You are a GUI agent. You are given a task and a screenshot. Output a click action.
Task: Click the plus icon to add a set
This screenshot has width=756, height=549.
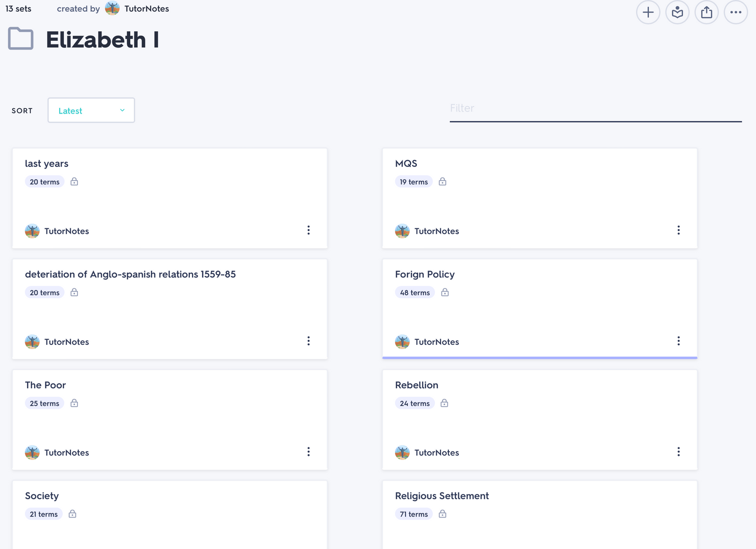[x=648, y=12]
